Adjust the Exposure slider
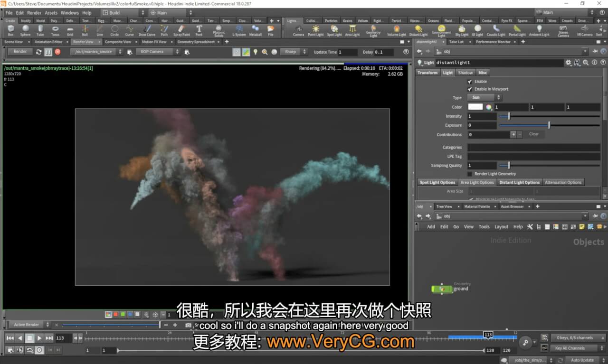This screenshot has width=608, height=364. [x=549, y=125]
